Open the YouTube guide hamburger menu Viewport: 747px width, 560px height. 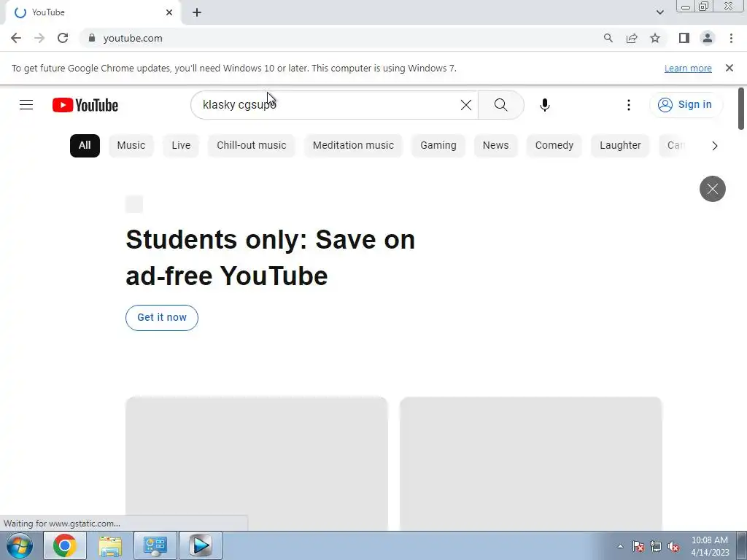pyautogui.click(x=26, y=105)
